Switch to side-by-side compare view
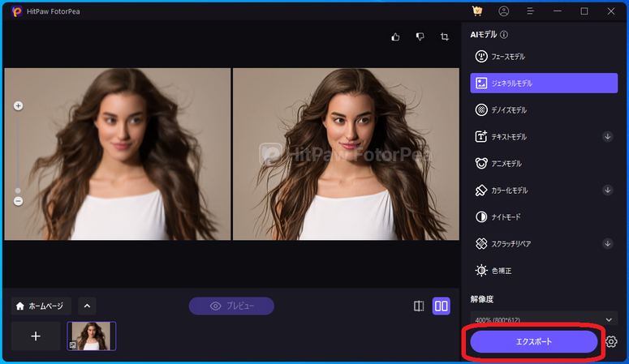 tap(442, 306)
